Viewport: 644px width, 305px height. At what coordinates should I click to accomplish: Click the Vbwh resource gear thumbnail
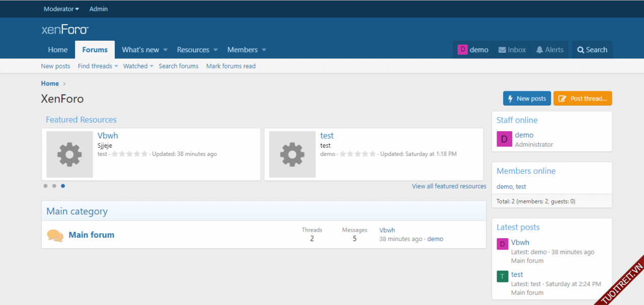point(69,154)
